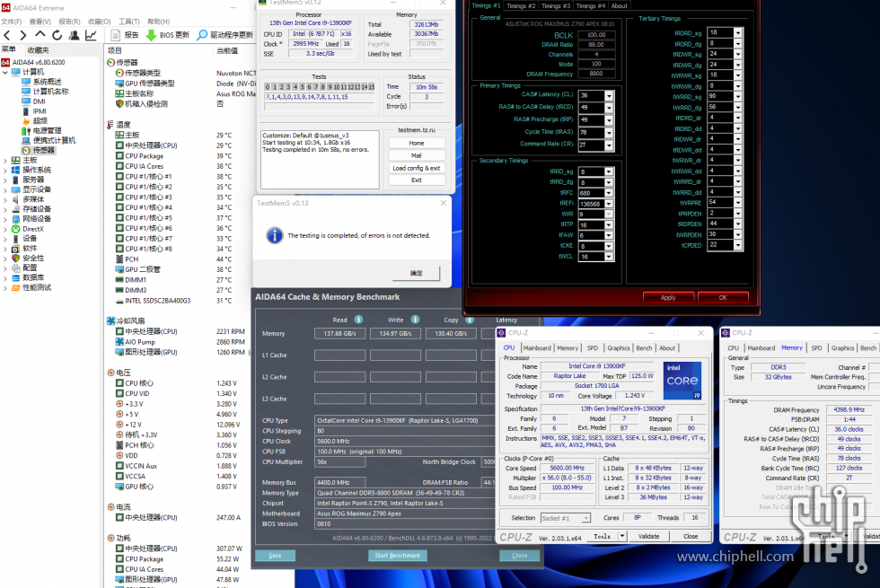
Task: Select 电源管理 in the AIDA64 tree
Action: point(41,131)
